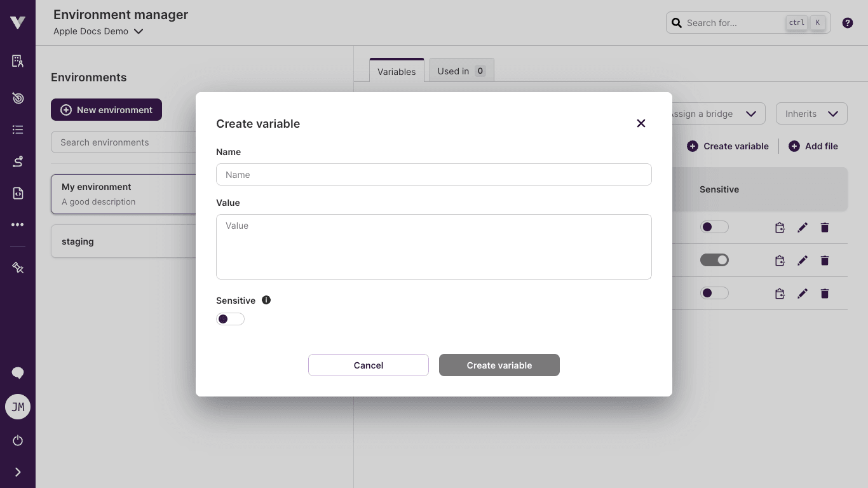Screen dimensions: 868x488
Task: Toggle Sensitive switch in the first table row
Action: (x=714, y=227)
